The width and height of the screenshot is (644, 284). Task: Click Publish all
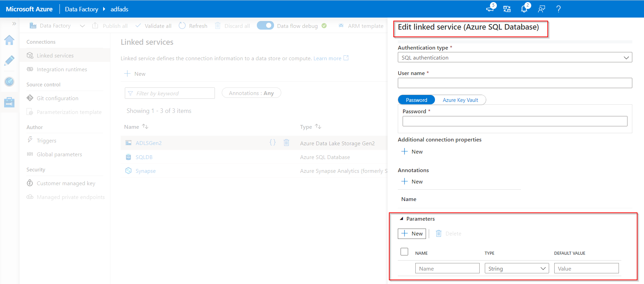coord(110,26)
